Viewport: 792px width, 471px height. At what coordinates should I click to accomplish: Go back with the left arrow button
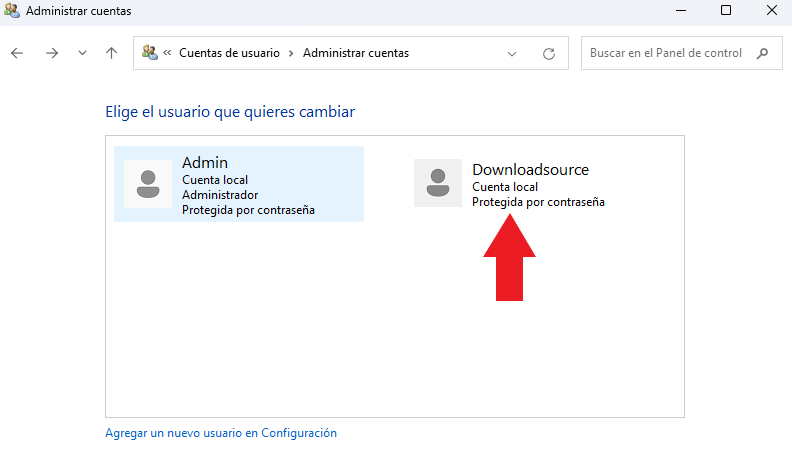[x=17, y=53]
